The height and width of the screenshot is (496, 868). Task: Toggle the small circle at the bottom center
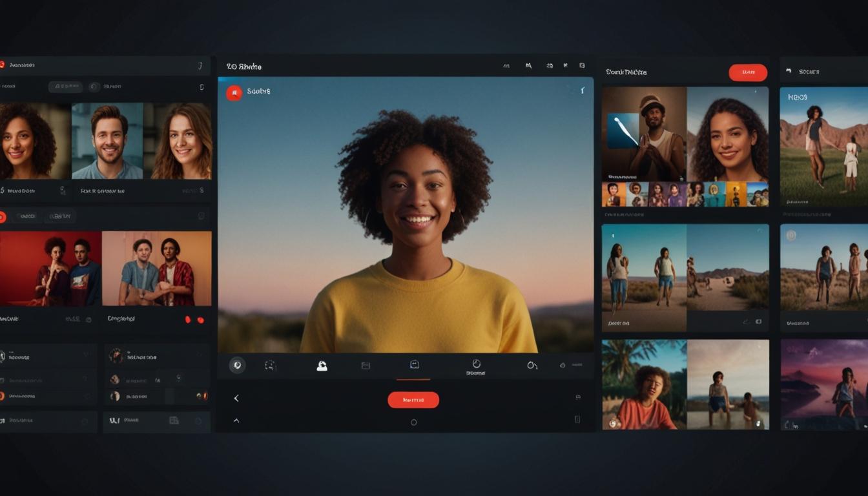coord(414,422)
